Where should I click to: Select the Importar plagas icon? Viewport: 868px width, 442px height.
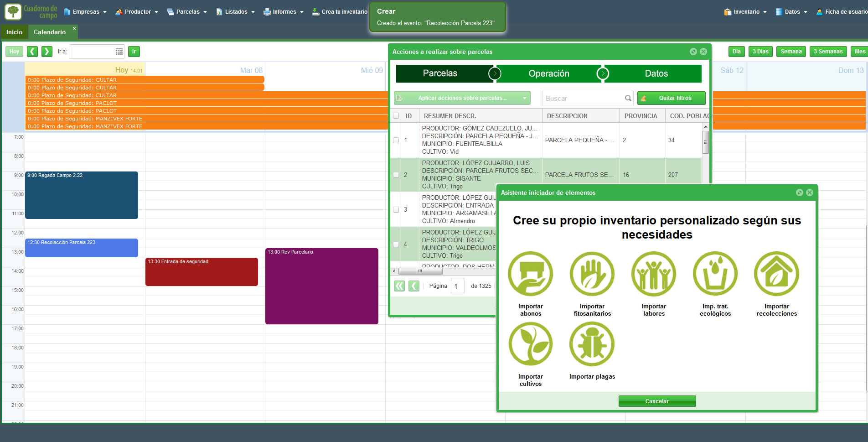pos(592,344)
